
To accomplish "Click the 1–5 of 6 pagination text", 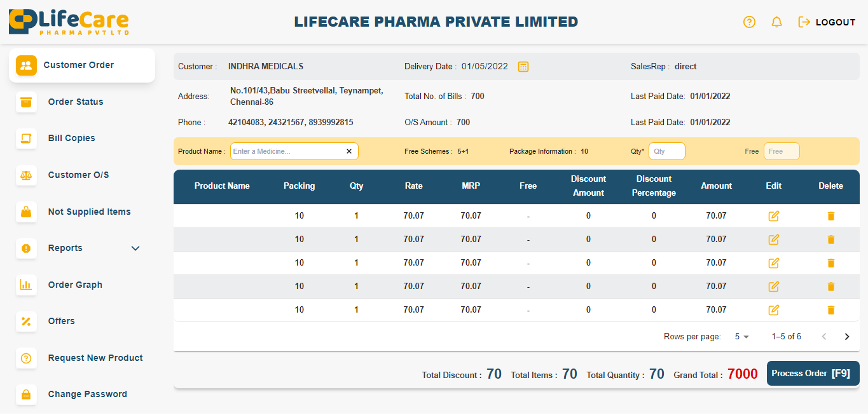I will click(787, 337).
